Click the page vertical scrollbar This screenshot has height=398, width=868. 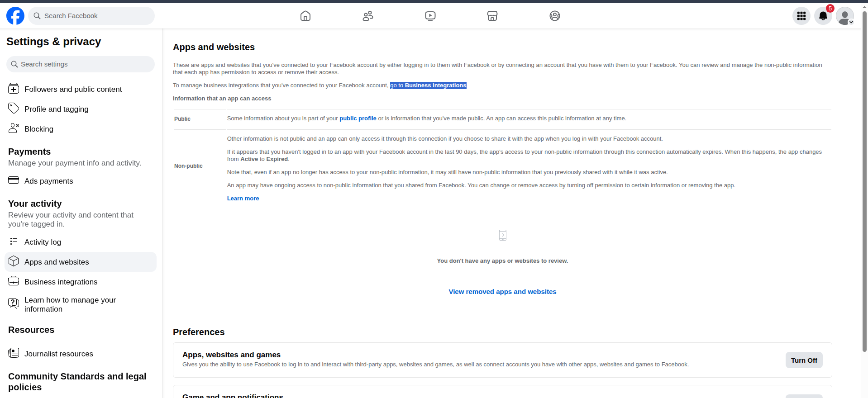tap(864, 181)
